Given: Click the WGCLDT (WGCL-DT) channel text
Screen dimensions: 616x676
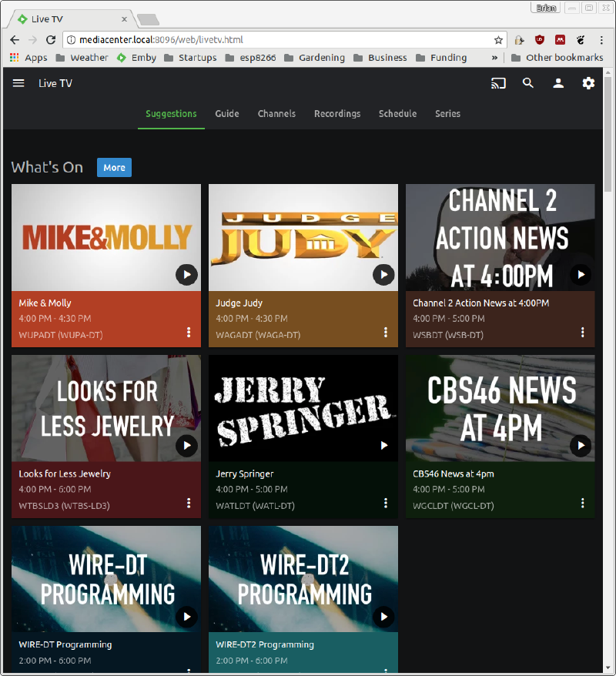Looking at the screenshot, I should click(454, 506).
